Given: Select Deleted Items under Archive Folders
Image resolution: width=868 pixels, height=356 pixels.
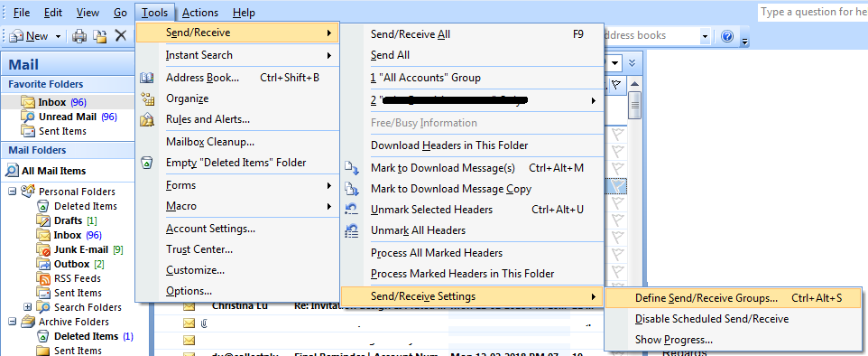Looking at the screenshot, I should click(x=86, y=336).
